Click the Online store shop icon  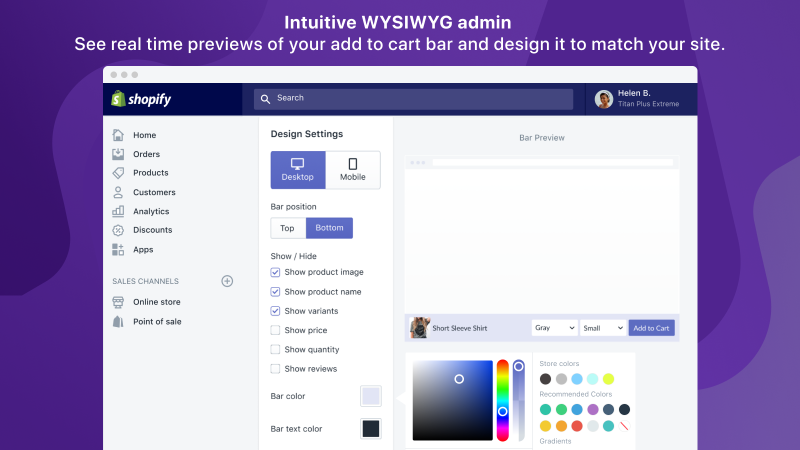pos(118,302)
